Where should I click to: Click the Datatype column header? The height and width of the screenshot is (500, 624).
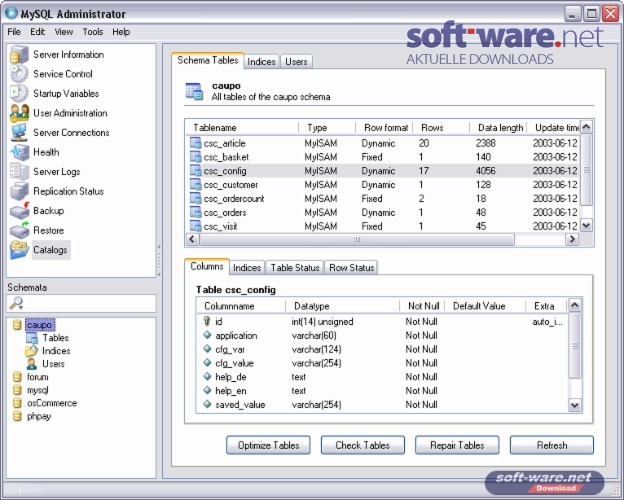click(x=342, y=306)
